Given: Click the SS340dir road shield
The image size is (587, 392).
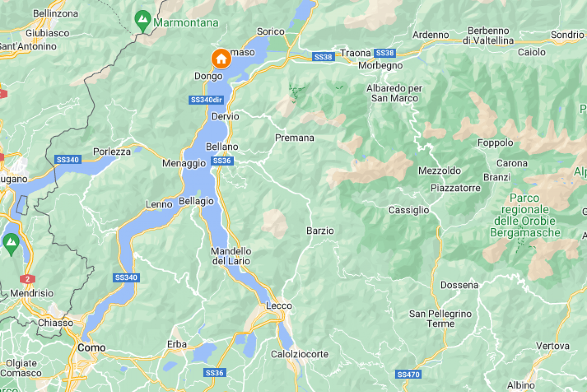Looking at the screenshot, I should pyautogui.click(x=207, y=100).
